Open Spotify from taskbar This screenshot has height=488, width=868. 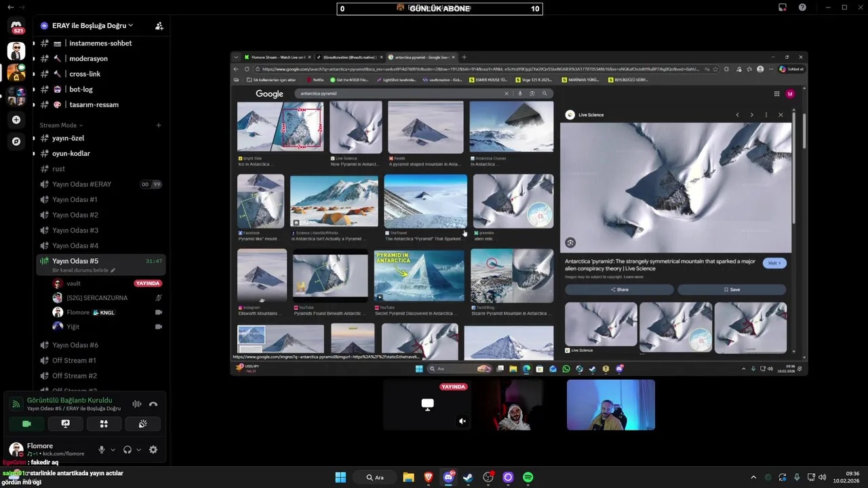(528, 477)
